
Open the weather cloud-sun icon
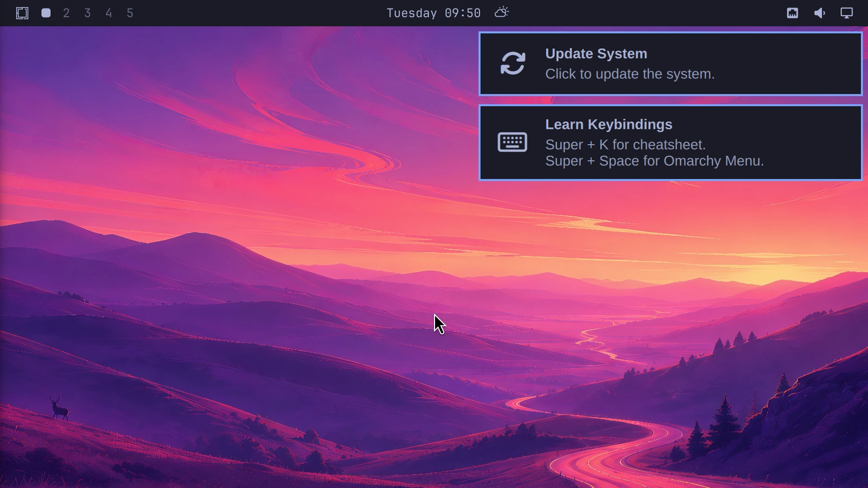[502, 12]
